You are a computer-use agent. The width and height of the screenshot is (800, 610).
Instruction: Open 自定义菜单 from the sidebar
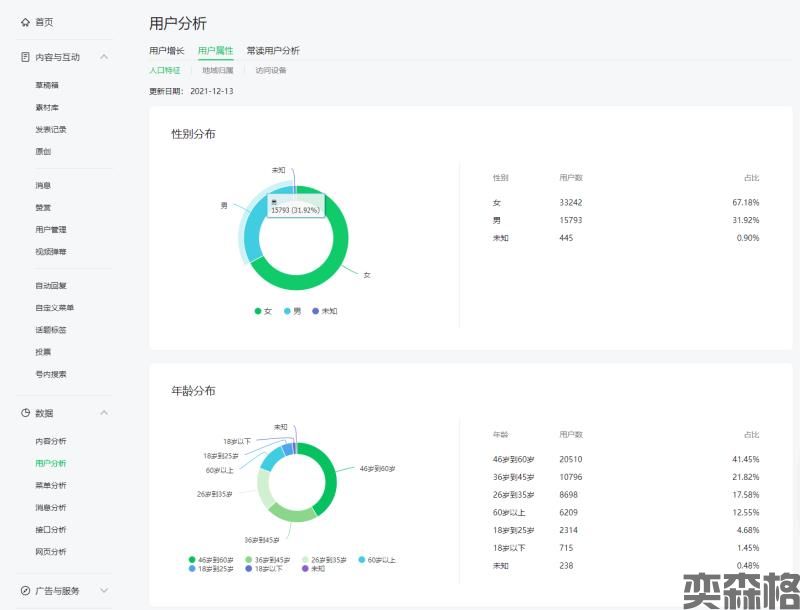click(54, 308)
